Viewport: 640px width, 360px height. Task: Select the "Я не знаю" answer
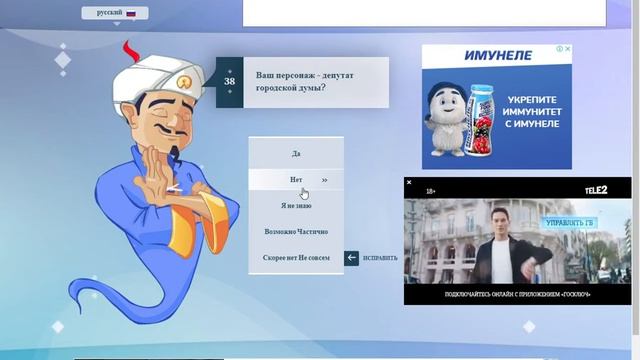tap(296, 206)
